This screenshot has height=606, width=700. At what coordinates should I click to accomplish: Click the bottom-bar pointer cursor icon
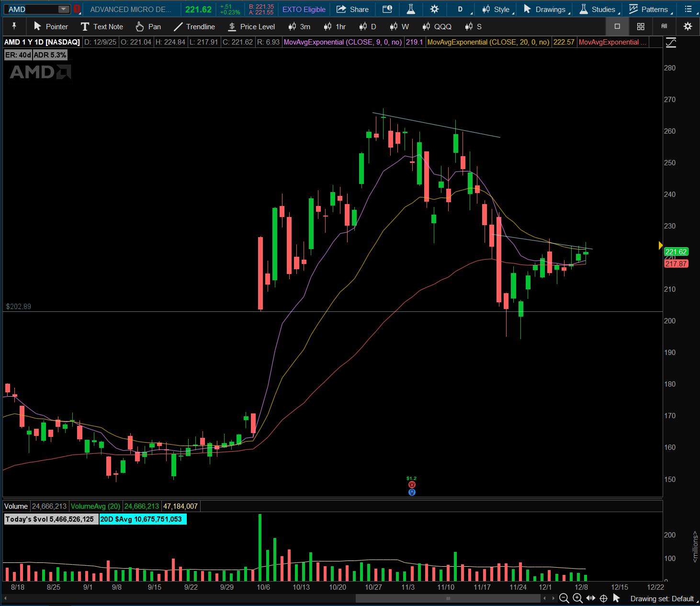[x=616, y=598]
